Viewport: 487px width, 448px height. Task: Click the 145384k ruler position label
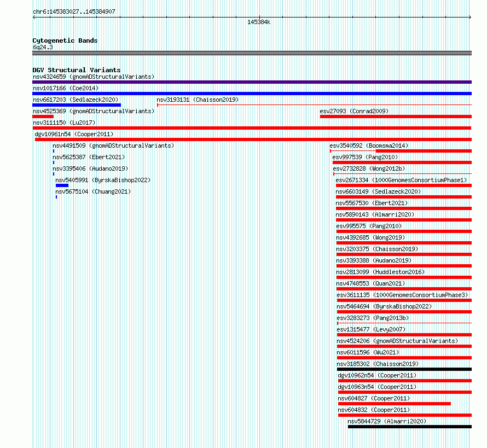[259, 22]
